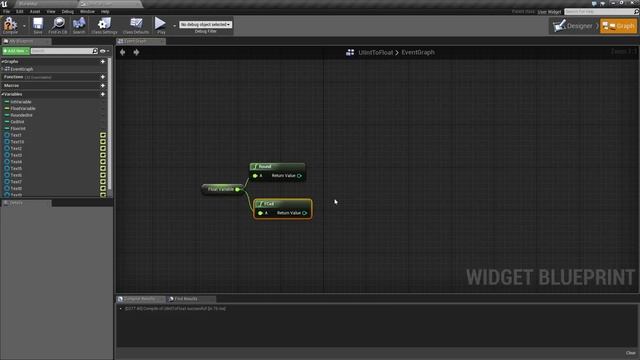Open the Compile options dropdown arrow

point(24,26)
